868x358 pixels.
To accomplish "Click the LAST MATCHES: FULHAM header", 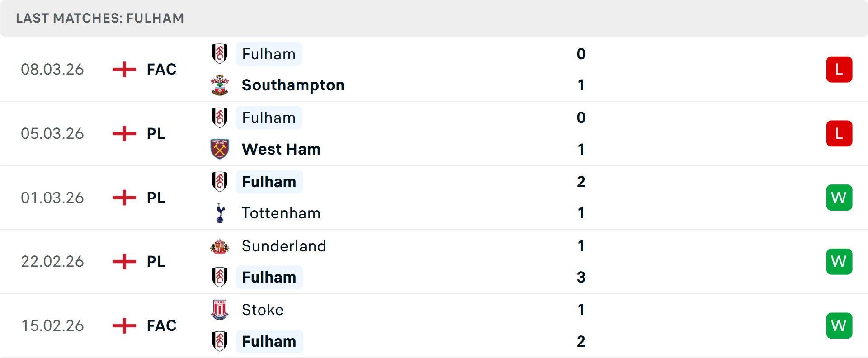I will [x=100, y=18].
